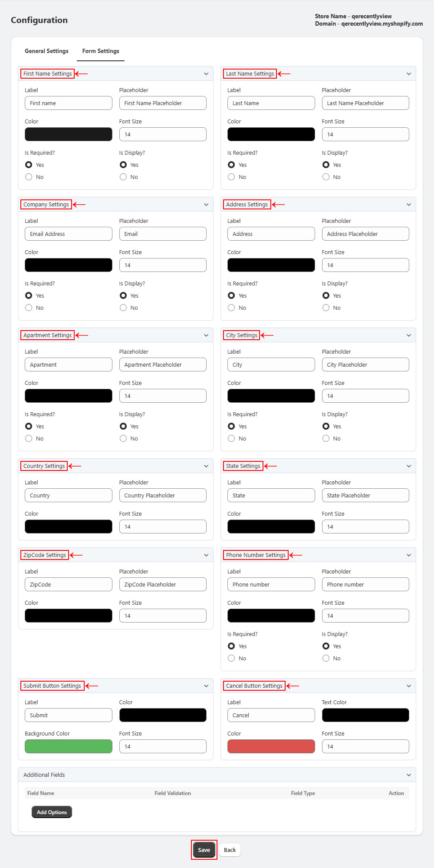434x868 pixels.
Task: Set Apartment Is Display to No
Action: point(123,438)
